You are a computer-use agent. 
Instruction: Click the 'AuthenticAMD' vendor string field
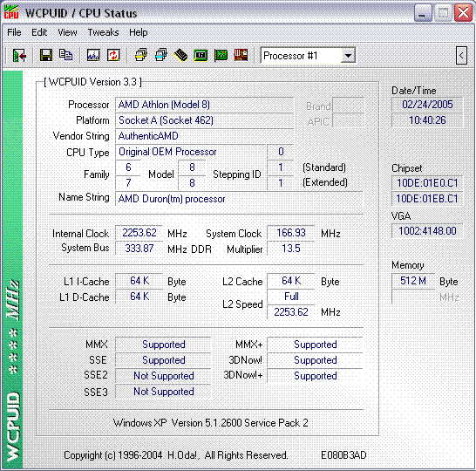pos(204,136)
